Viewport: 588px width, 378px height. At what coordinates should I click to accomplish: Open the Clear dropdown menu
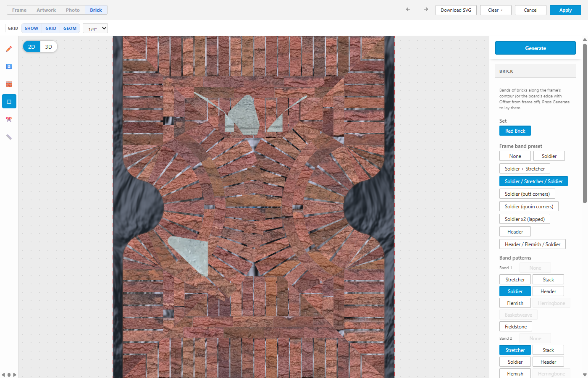click(x=496, y=10)
